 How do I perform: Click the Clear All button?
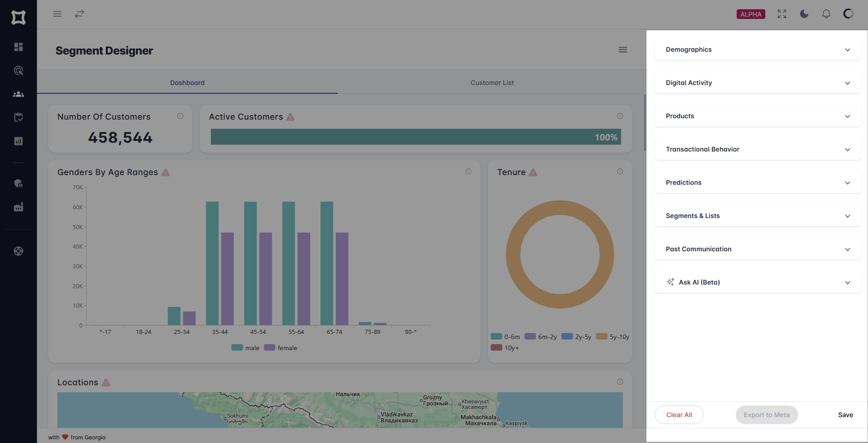(679, 414)
